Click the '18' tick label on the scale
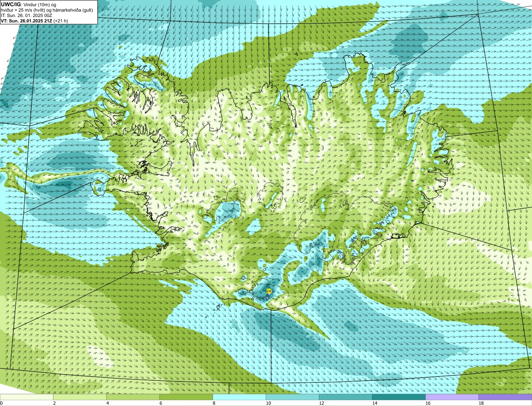 click(481, 403)
